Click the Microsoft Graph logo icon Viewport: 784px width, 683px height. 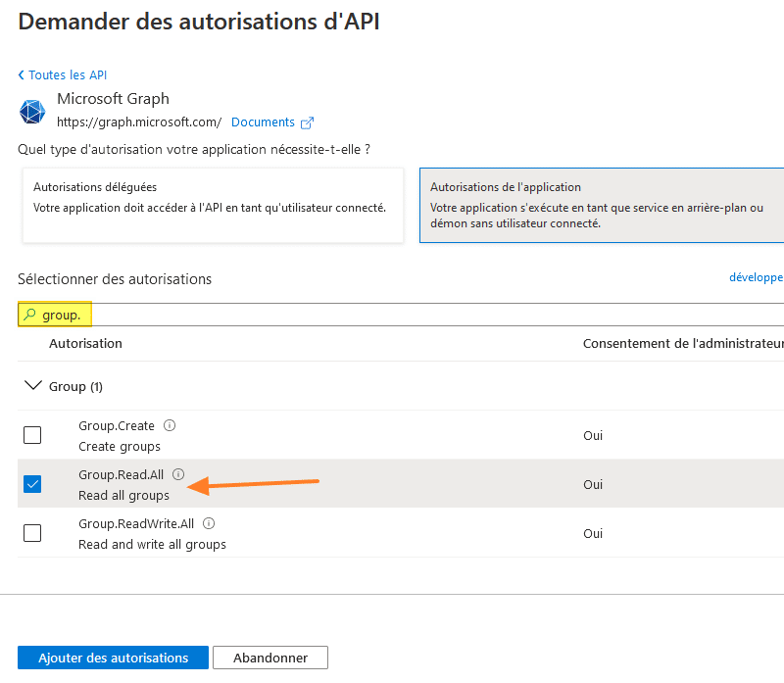32,111
